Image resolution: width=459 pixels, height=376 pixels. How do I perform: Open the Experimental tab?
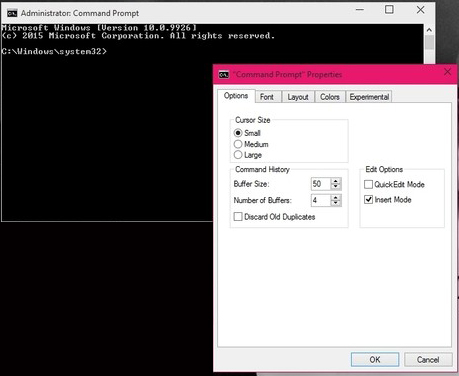coord(369,97)
